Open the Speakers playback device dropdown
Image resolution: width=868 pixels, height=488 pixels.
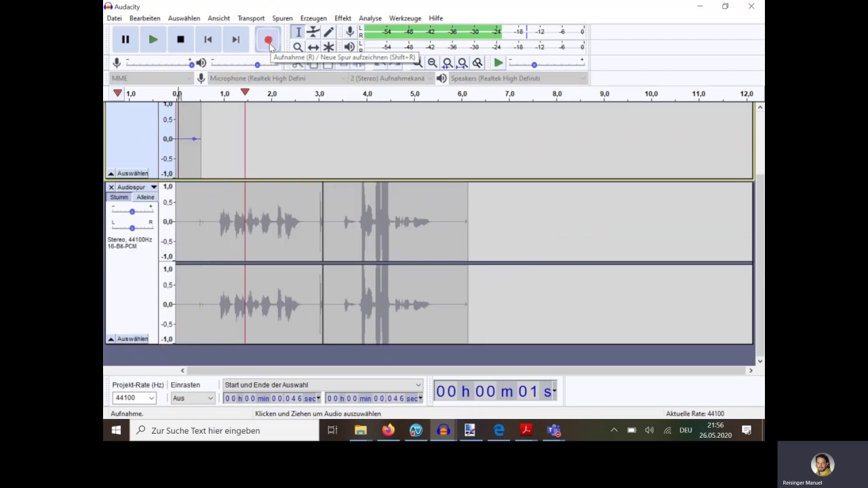pyautogui.click(x=517, y=78)
